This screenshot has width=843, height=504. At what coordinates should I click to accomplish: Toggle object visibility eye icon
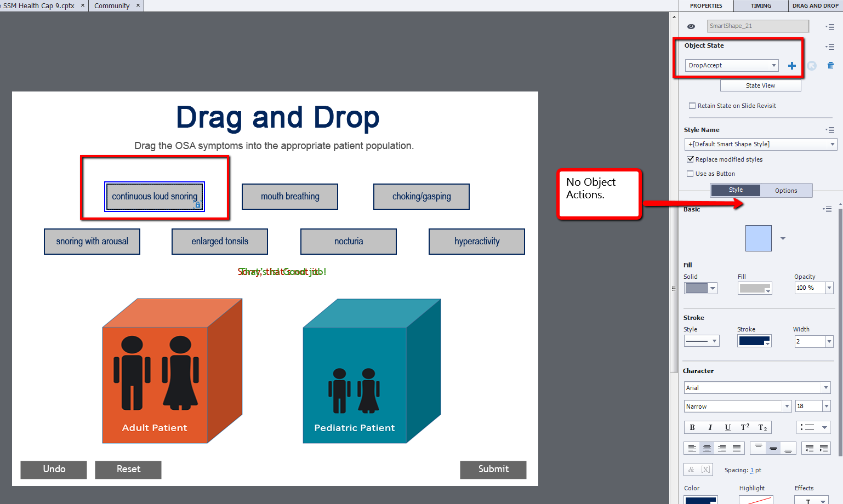[x=691, y=26]
